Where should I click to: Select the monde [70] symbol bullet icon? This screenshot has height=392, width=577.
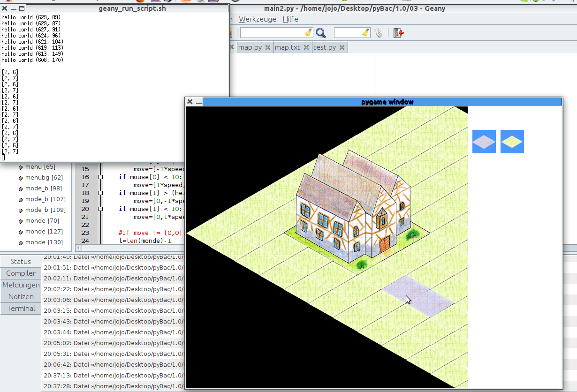pos(20,220)
